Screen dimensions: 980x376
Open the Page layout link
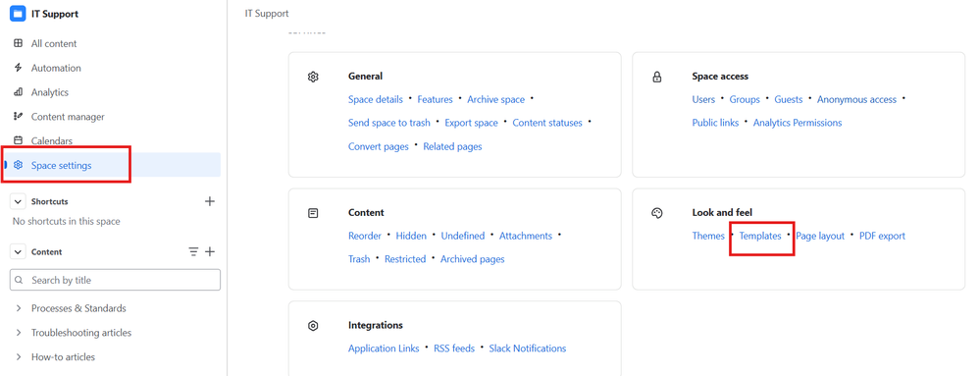point(820,236)
